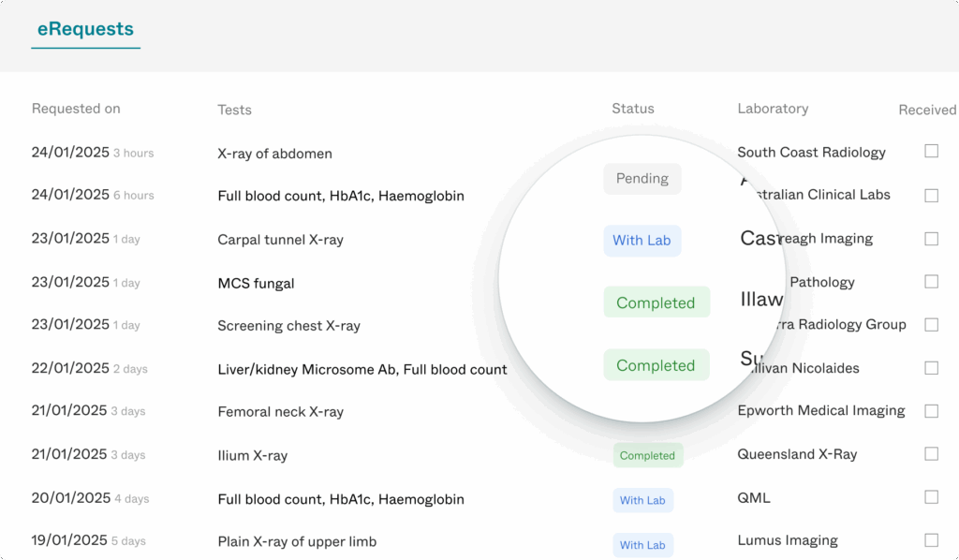Viewport: 959px width, 560px height.
Task: Open Liver/kidney Microsome Ab request
Action: pos(361,369)
